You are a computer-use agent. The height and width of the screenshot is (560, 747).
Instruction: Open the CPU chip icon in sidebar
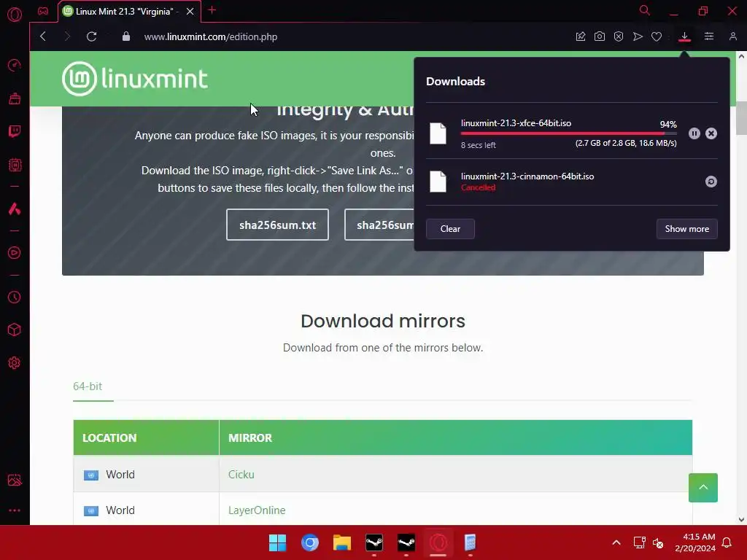(15, 165)
